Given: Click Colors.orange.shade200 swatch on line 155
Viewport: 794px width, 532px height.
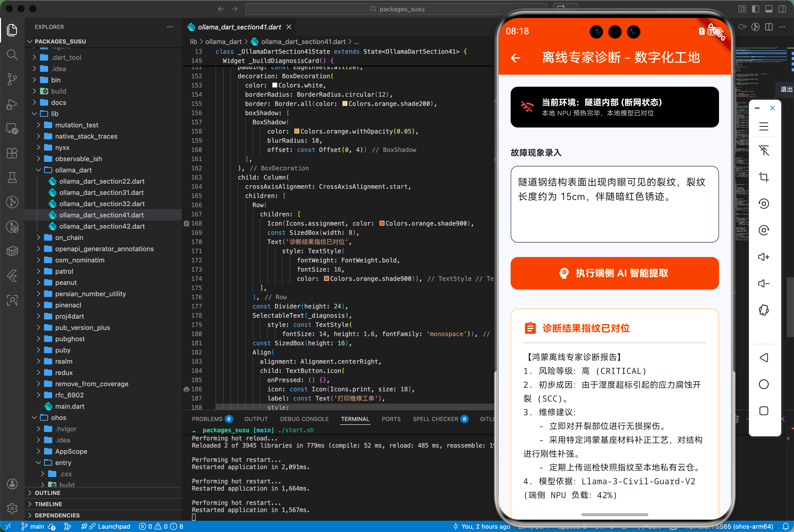Looking at the screenshot, I should [x=345, y=104].
